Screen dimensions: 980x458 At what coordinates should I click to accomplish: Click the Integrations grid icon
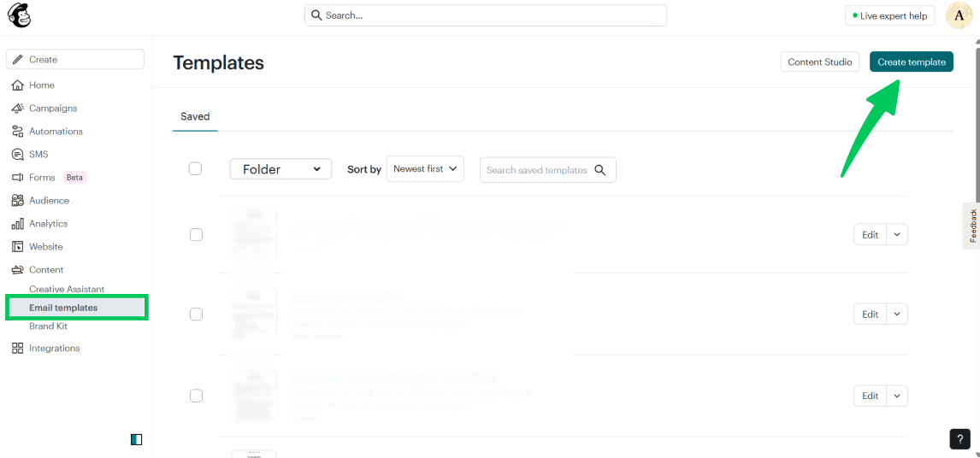[x=17, y=348]
